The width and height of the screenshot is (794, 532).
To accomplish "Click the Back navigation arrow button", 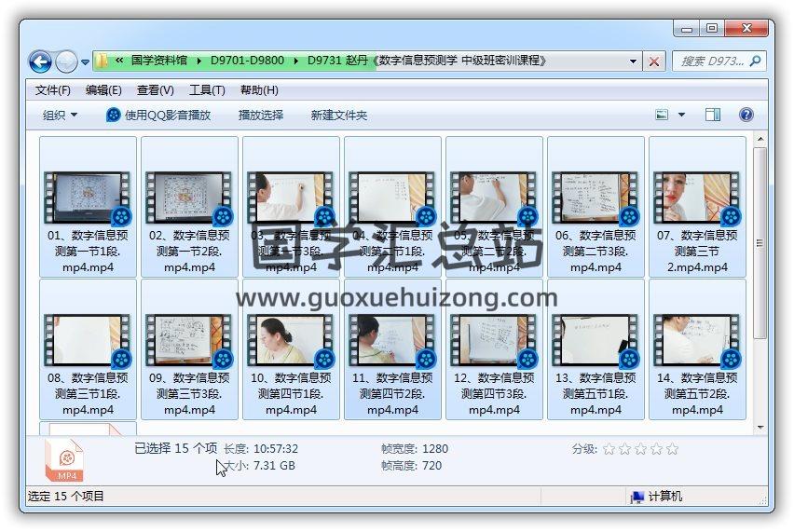I will click(x=40, y=62).
